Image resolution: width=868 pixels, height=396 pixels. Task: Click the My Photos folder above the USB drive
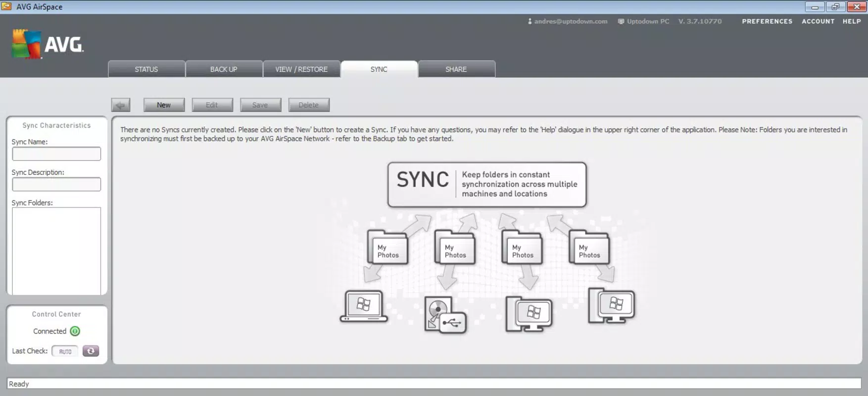click(455, 247)
